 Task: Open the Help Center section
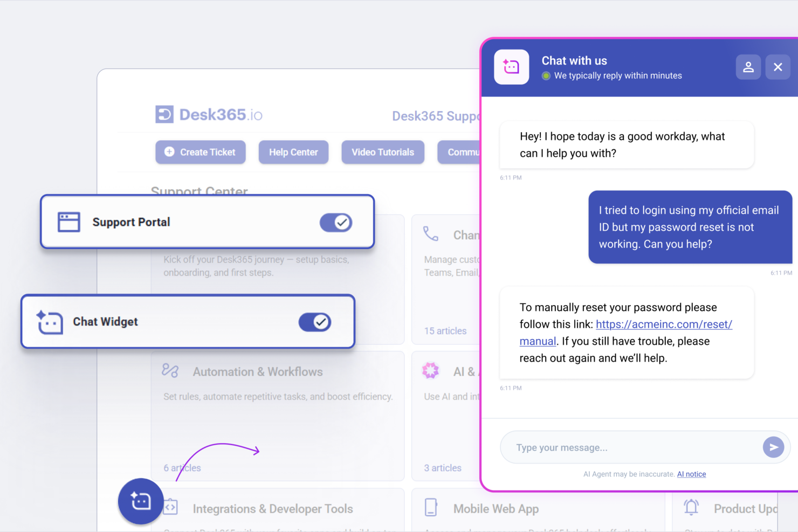[293, 152]
